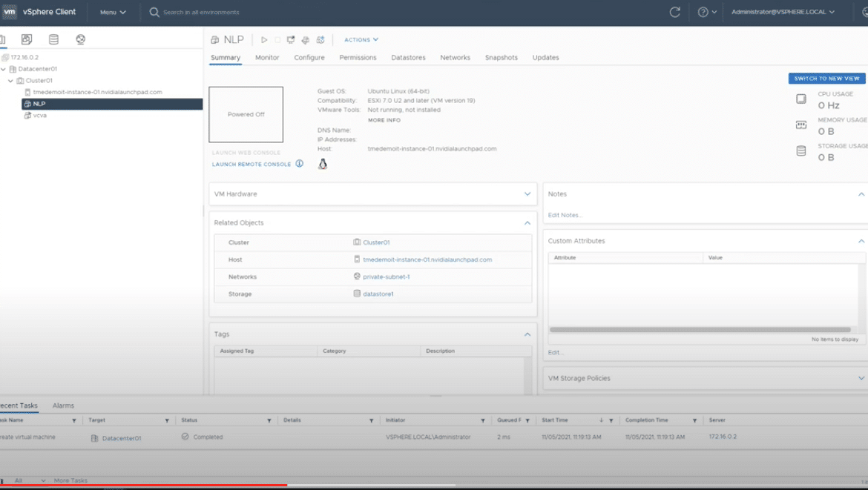Open the VMs and Templates inventory view

tap(27, 39)
